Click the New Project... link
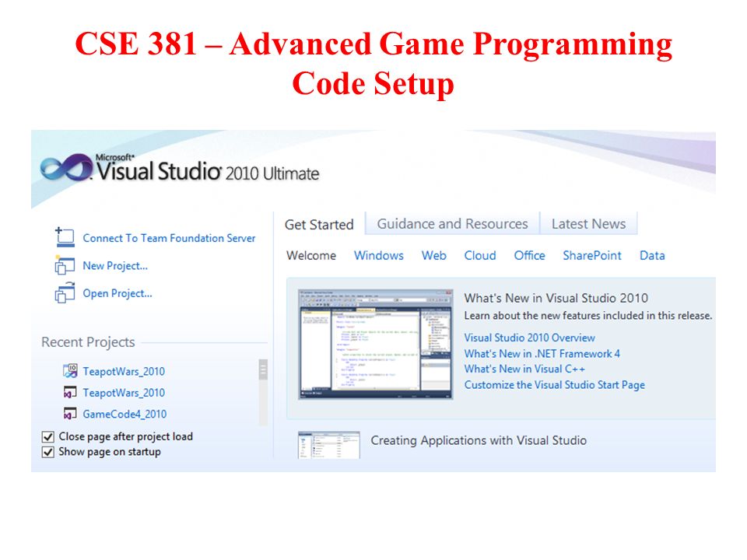 point(115,266)
